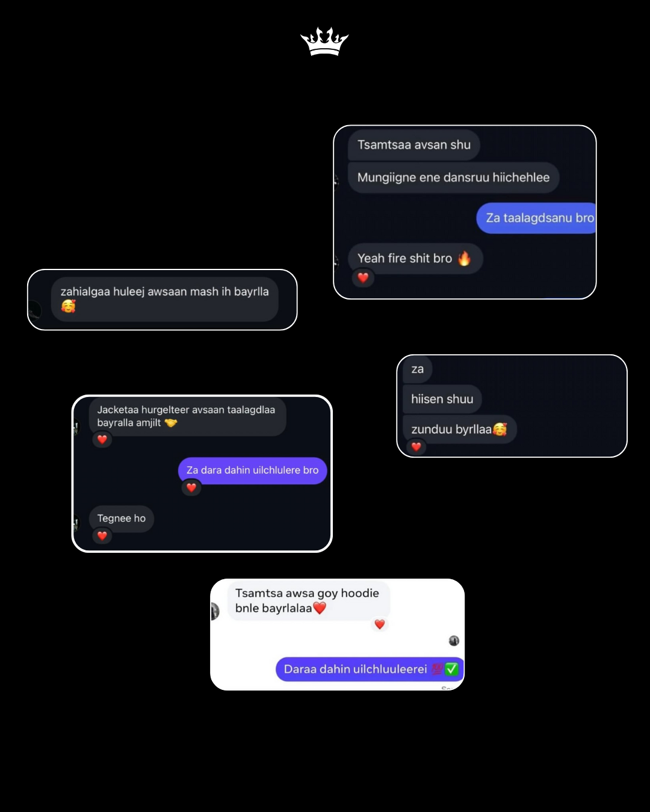Image resolution: width=650 pixels, height=812 pixels.
Task: Click the heart reaction under 'Tegnee ho'
Action: point(102,535)
